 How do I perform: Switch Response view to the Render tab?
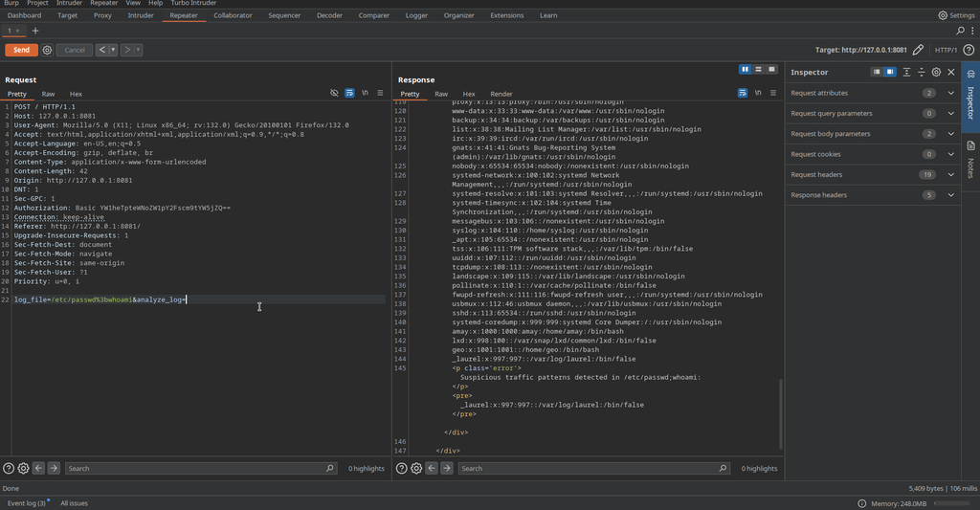click(501, 94)
